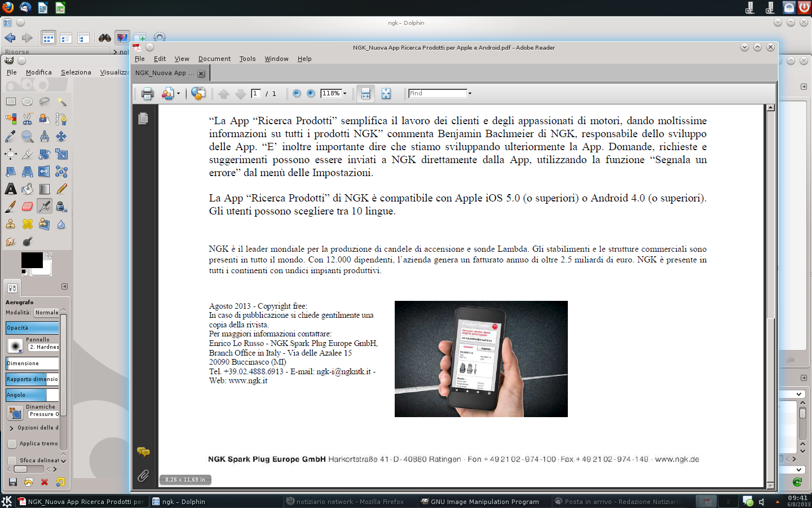Swap foreground and background colors

point(48,256)
